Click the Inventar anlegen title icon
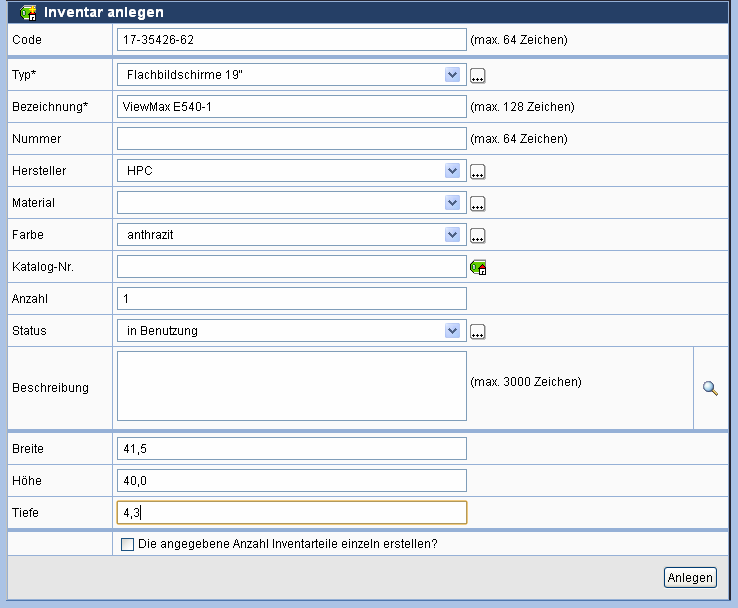Image resolution: width=738 pixels, height=608 pixels. tap(27, 12)
